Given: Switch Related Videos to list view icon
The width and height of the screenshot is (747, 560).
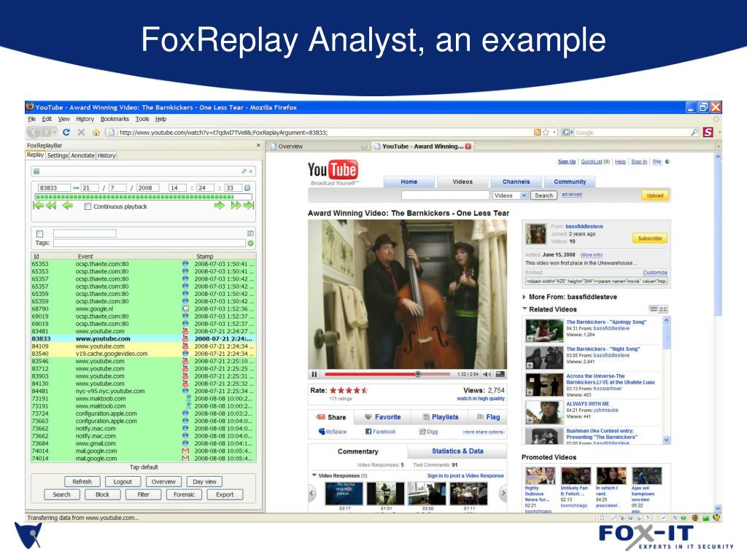Looking at the screenshot, I should tap(654, 309).
